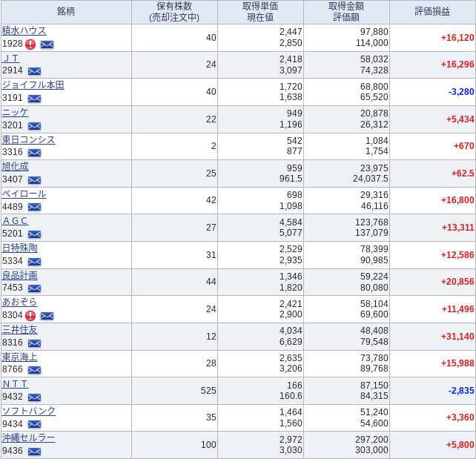Open the 日特殊陶 stock link
This screenshot has width=476, height=459.
20,248
